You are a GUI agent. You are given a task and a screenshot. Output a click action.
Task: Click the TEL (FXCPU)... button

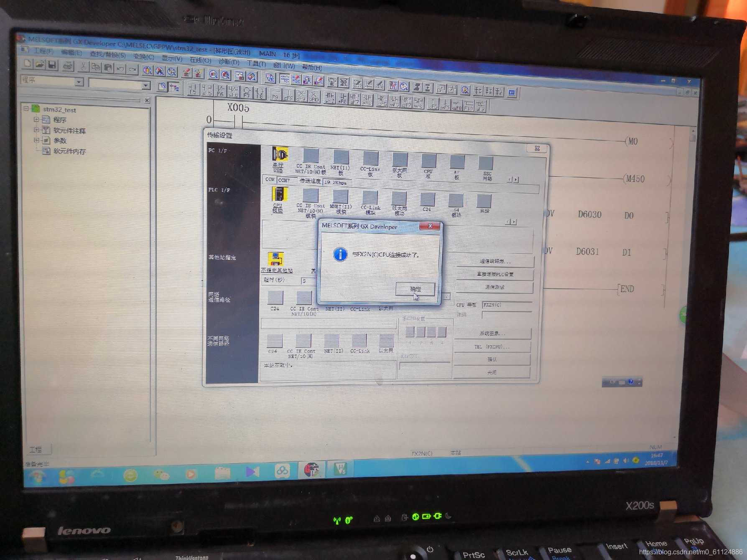[492, 346]
